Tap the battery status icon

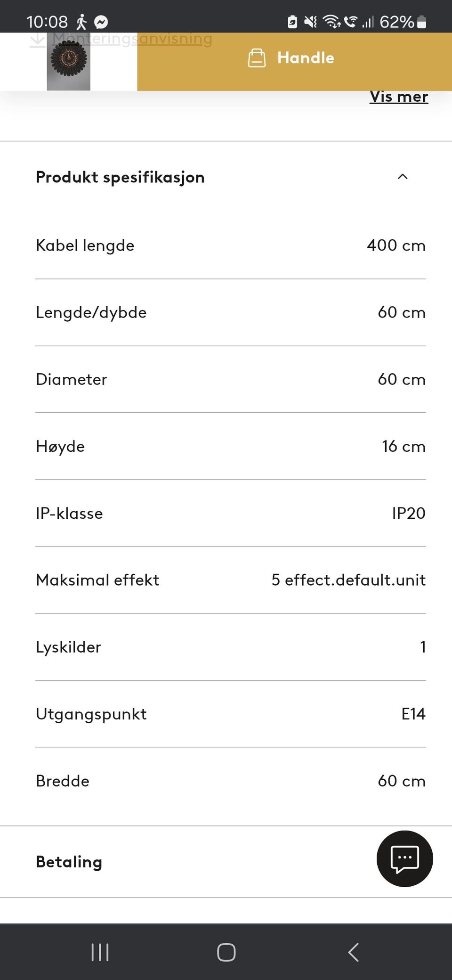coord(421,22)
